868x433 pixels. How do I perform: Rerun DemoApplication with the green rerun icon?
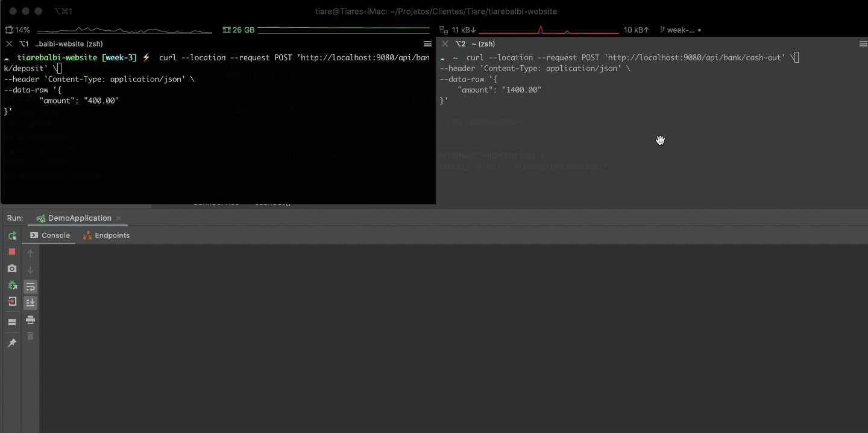pyautogui.click(x=12, y=236)
